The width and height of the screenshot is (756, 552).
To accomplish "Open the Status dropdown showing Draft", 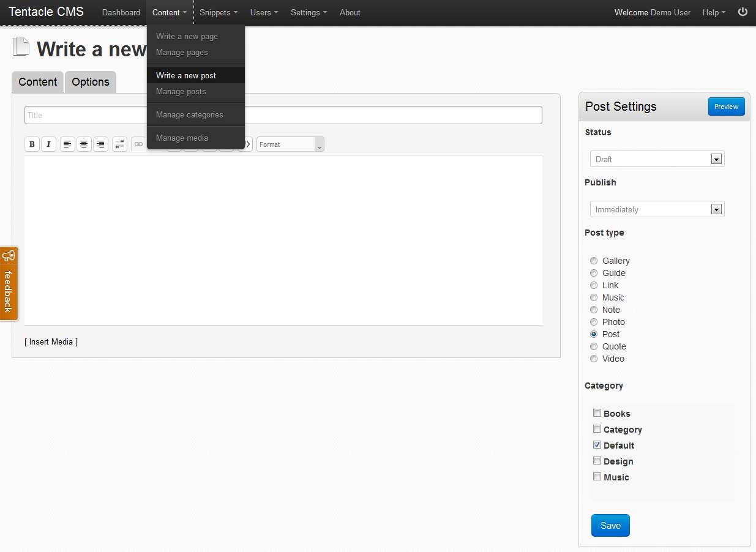I will (657, 159).
